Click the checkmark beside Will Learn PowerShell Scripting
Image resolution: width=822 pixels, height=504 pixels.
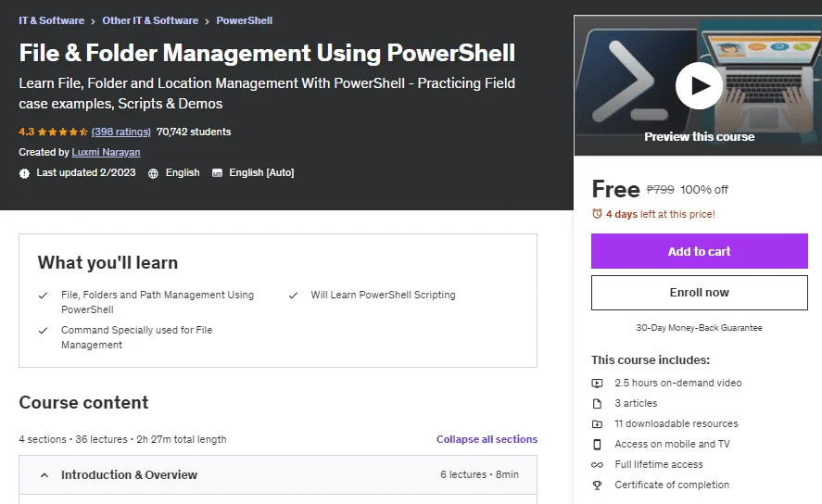coord(293,296)
